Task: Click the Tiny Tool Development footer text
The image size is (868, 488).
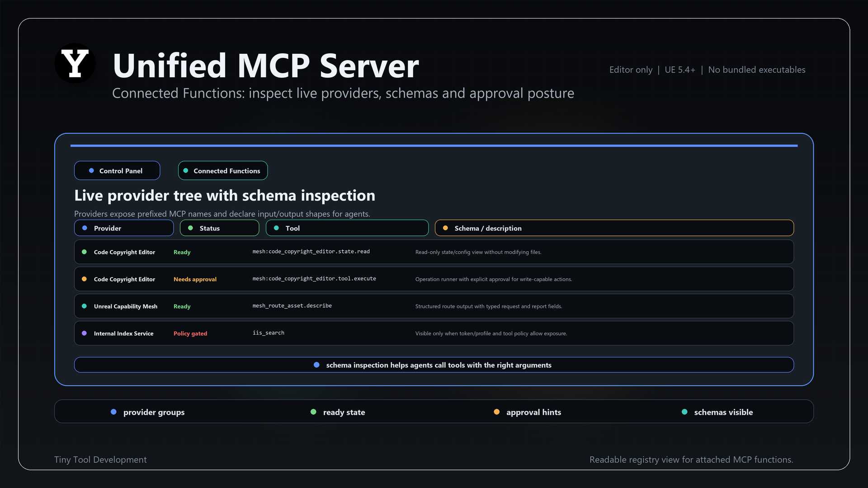Action: click(x=100, y=460)
